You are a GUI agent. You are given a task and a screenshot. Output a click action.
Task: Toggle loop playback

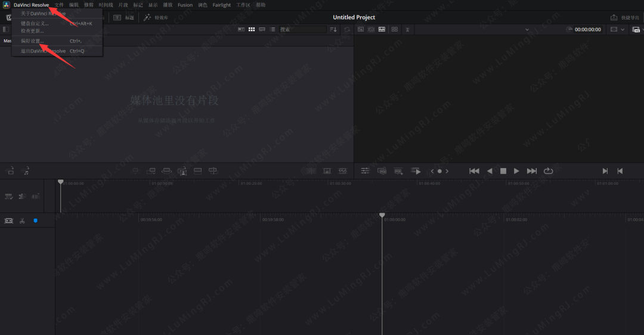pyautogui.click(x=548, y=171)
